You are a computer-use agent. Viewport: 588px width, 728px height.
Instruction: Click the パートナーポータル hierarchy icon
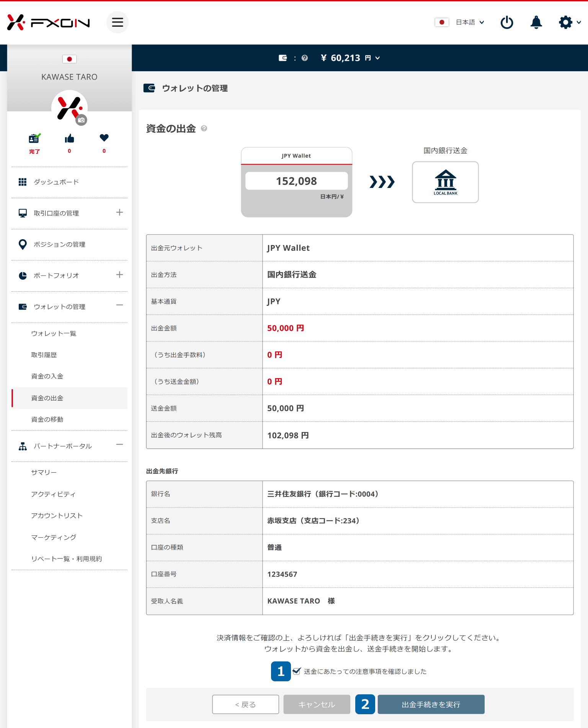click(x=23, y=446)
